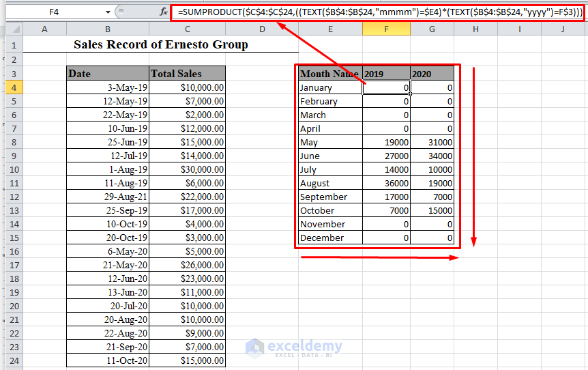Click the 2020 header cell
588x370 pixels.
(x=432, y=74)
